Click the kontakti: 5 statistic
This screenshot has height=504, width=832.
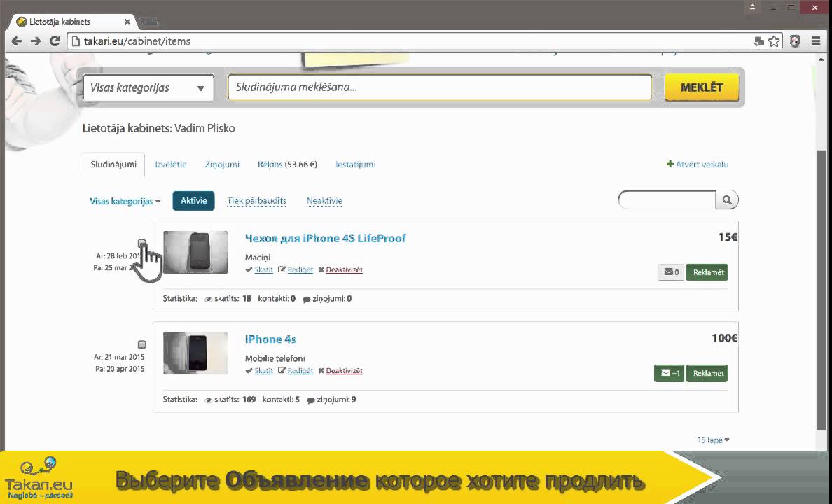[x=281, y=400]
